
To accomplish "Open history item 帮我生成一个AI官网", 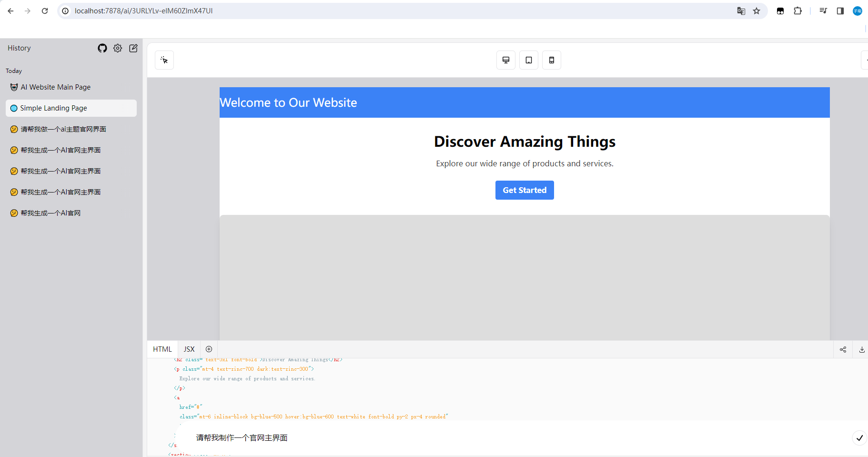I will (71, 213).
